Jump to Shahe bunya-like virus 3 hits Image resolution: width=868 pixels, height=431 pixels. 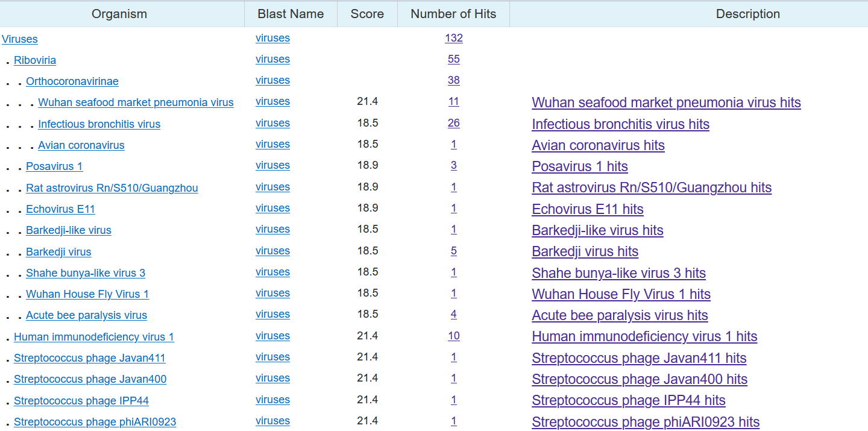tap(618, 273)
